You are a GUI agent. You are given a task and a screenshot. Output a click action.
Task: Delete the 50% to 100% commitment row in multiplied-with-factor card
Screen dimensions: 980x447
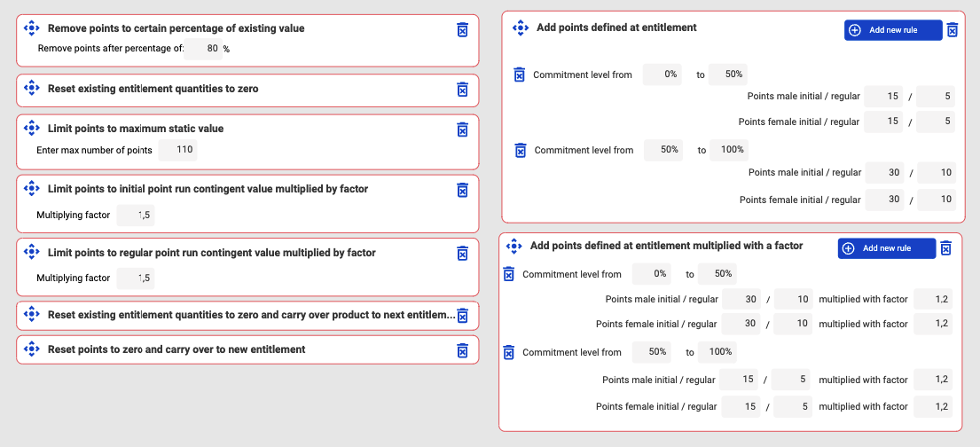click(509, 352)
